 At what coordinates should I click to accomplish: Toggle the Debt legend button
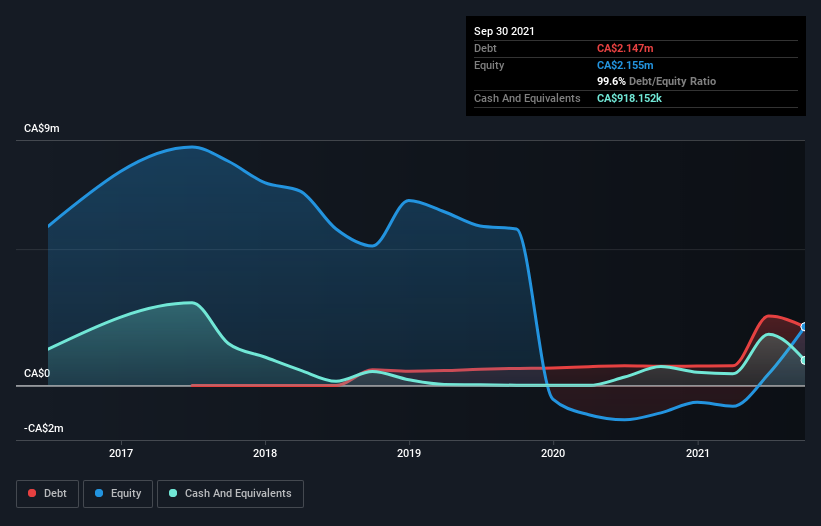point(48,494)
